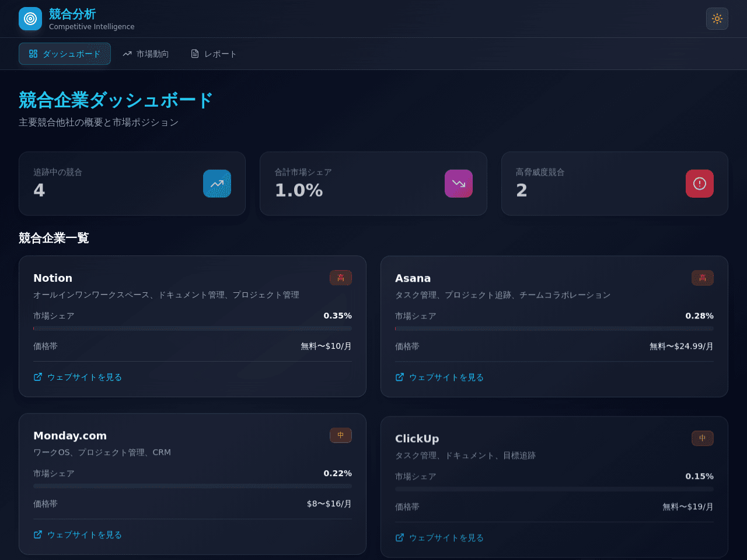Click external-link icon in Asana card
Image resolution: width=747 pixels, height=560 pixels.
tap(400, 377)
